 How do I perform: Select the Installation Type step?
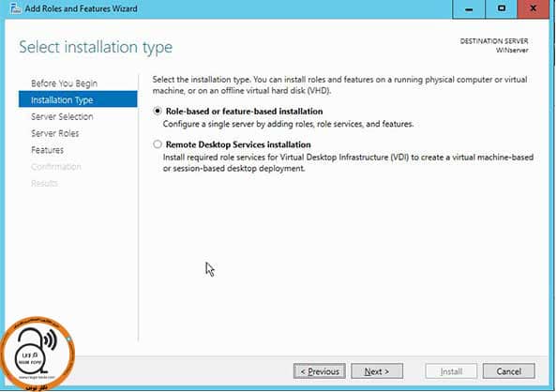(78, 99)
